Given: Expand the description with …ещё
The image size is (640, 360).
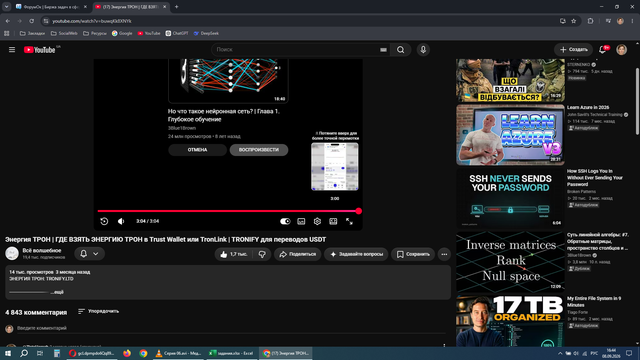Looking at the screenshot, I should (57, 292).
